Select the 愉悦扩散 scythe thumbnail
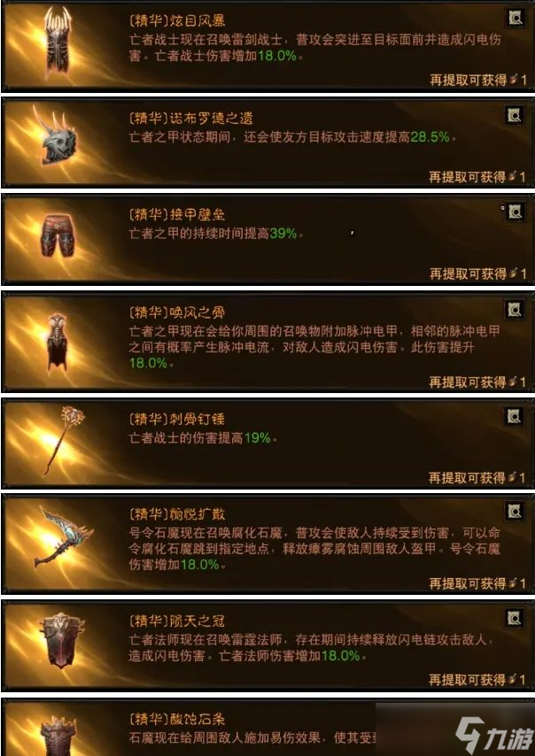535x756 pixels. (63, 536)
